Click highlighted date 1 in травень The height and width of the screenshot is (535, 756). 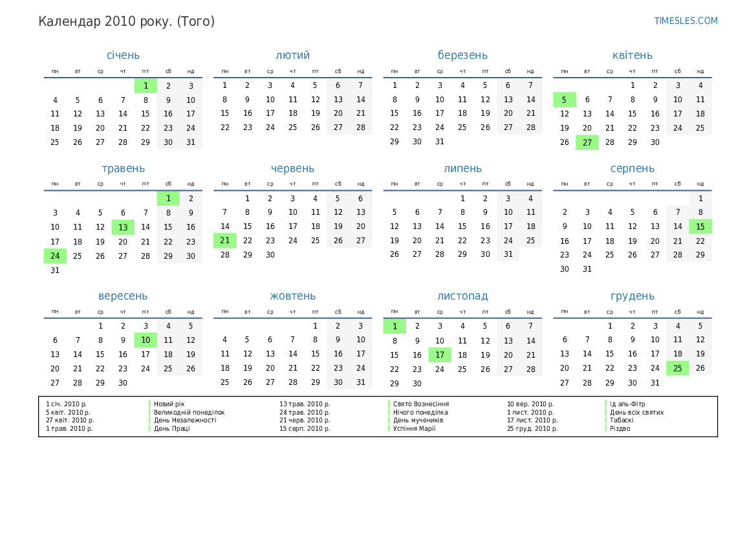click(168, 198)
